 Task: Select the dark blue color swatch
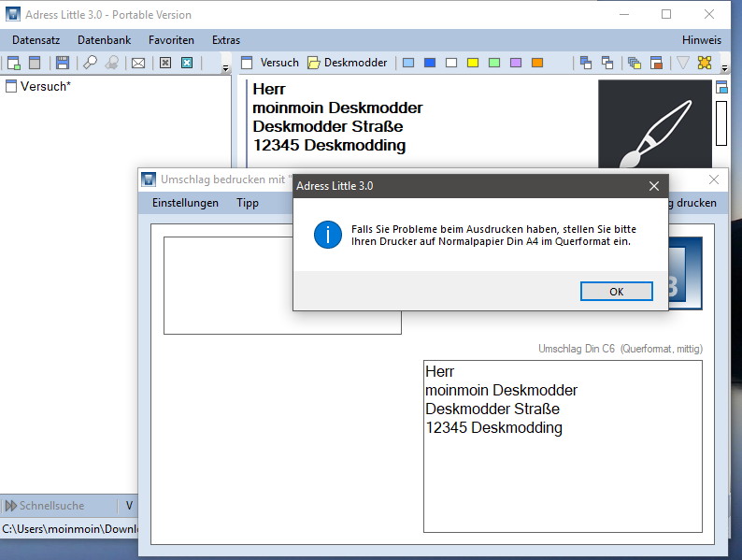(x=430, y=63)
